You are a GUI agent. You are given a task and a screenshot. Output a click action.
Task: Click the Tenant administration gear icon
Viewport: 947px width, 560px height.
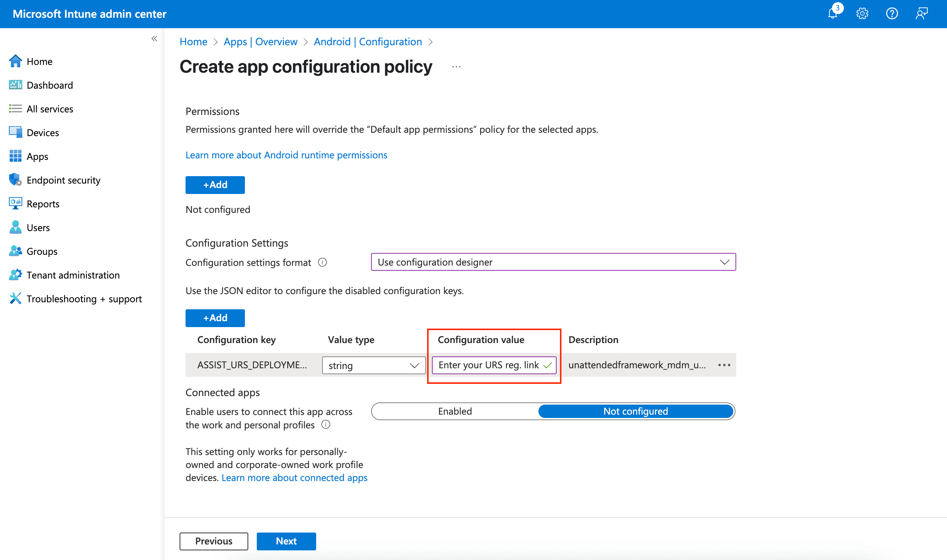pos(15,275)
